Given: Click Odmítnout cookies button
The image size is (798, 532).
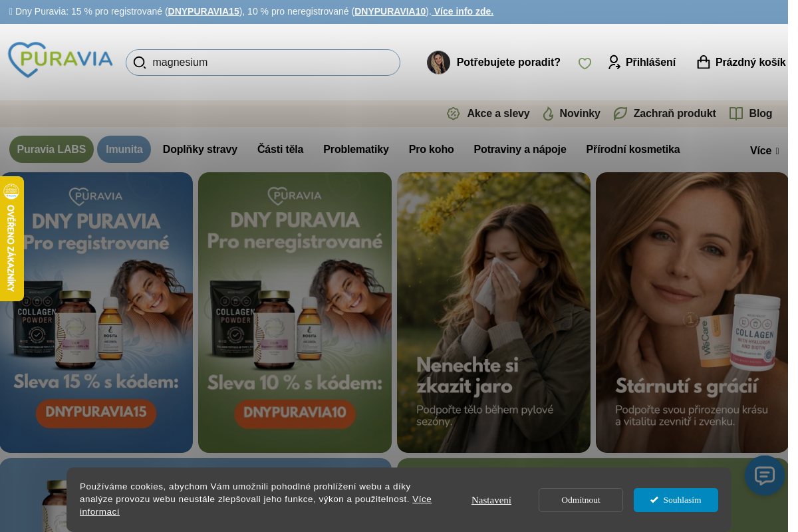Looking at the screenshot, I should (581, 500).
